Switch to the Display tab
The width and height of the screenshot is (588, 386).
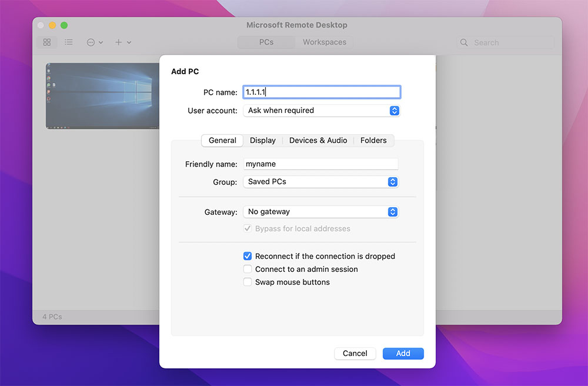click(x=262, y=140)
